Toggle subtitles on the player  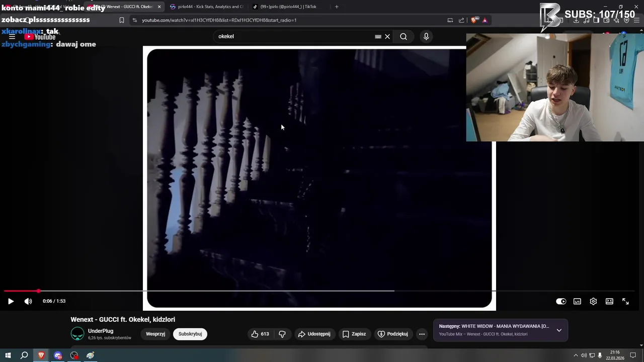[x=577, y=301]
